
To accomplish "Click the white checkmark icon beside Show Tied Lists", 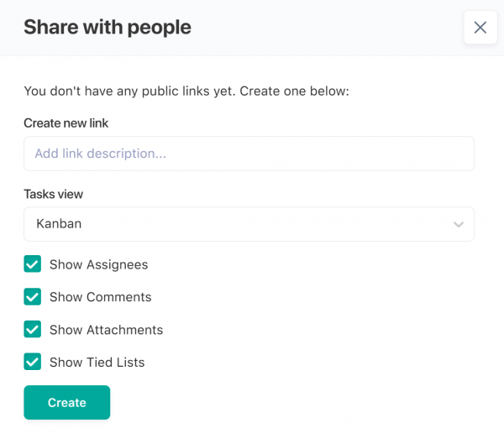I will 33,363.
